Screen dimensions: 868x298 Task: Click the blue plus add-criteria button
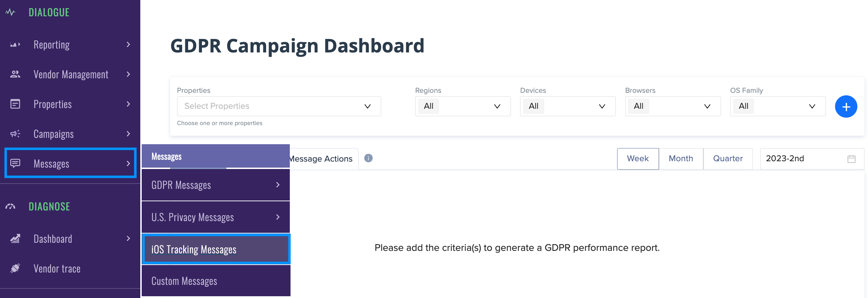[846, 106]
